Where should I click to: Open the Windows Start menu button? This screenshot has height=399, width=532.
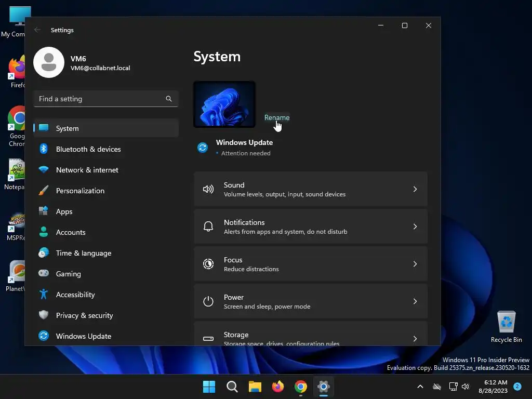click(209, 387)
